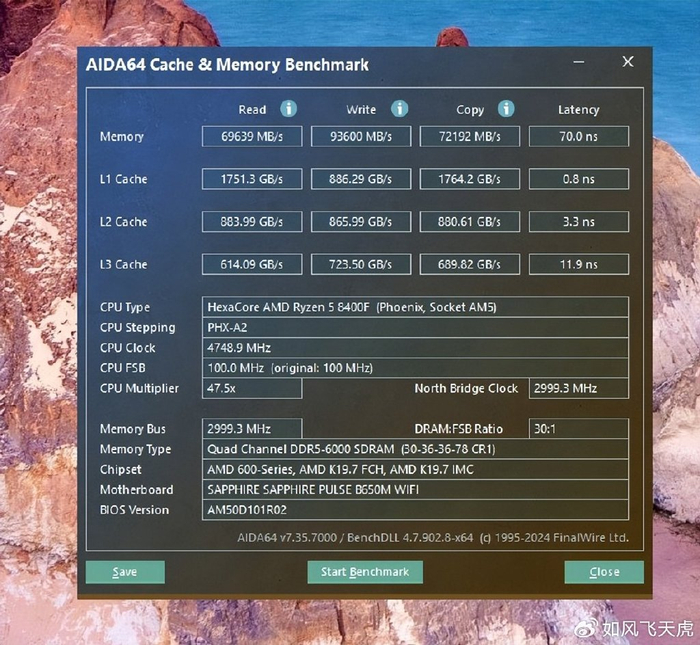The height and width of the screenshot is (645, 700).
Task: Select L2 Cache write 865.99 GB/s
Action: [x=361, y=221]
